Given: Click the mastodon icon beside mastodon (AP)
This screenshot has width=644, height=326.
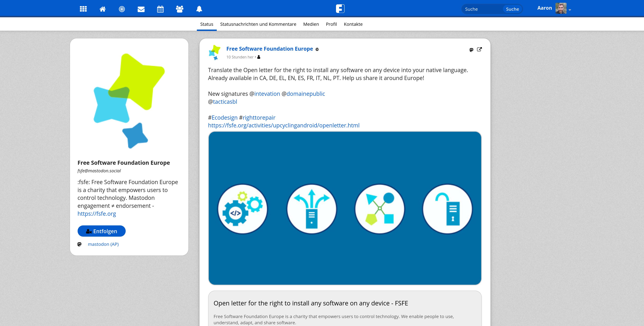Looking at the screenshot, I should coord(80,244).
